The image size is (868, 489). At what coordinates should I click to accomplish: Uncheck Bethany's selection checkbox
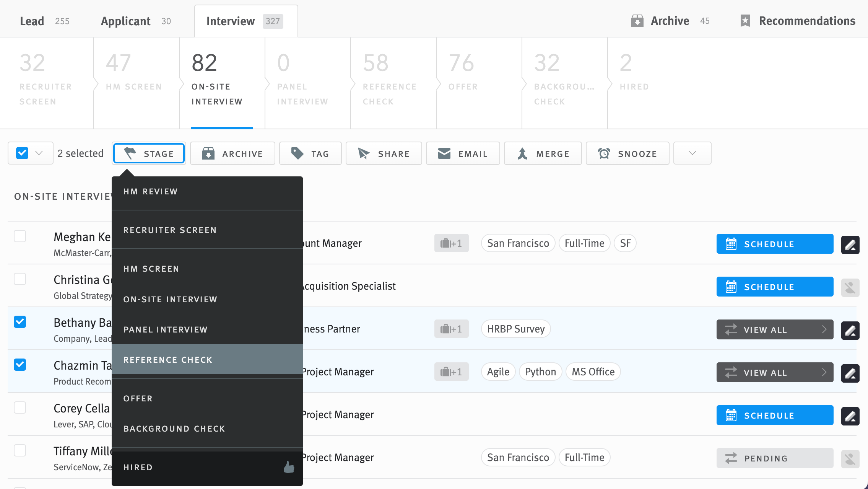pyautogui.click(x=20, y=322)
